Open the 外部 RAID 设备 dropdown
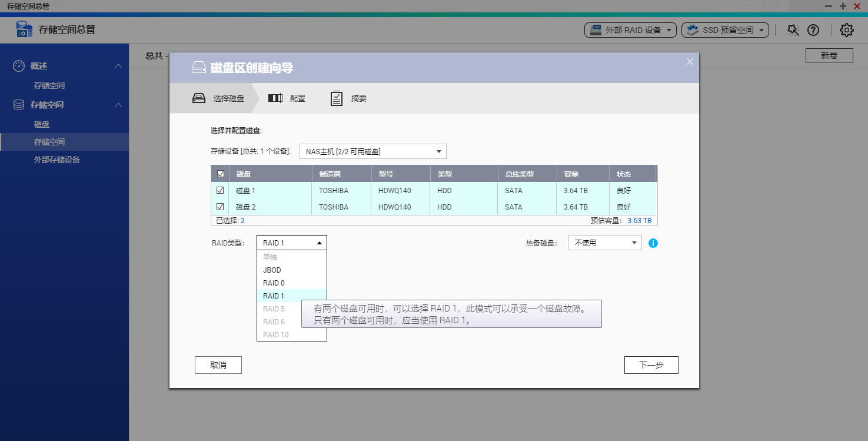This screenshot has height=441, width=868. (630, 30)
